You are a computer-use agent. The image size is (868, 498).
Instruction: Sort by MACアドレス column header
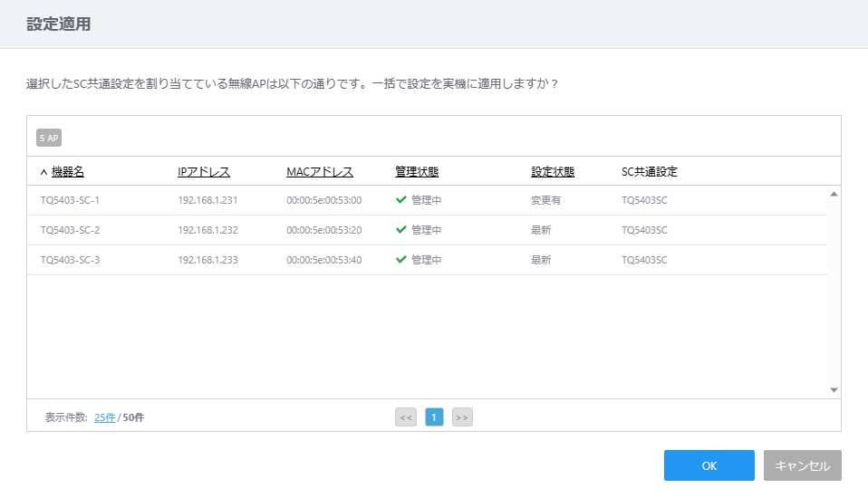[x=320, y=171]
